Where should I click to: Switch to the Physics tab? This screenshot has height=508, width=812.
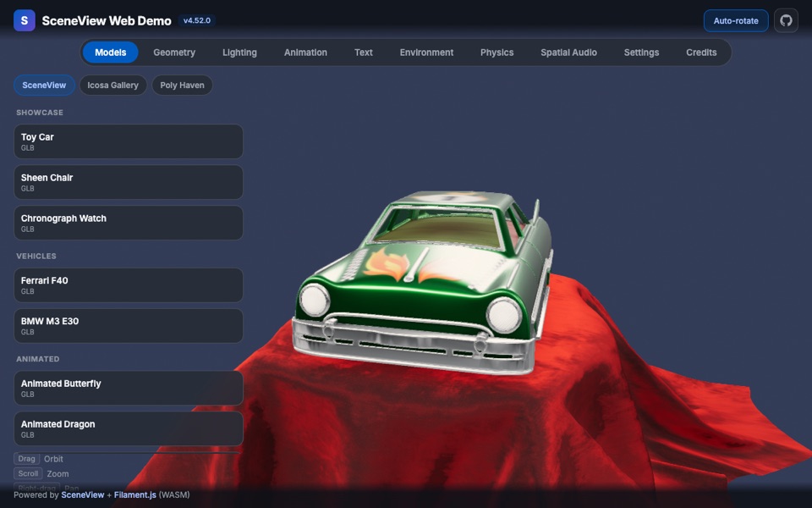point(497,52)
